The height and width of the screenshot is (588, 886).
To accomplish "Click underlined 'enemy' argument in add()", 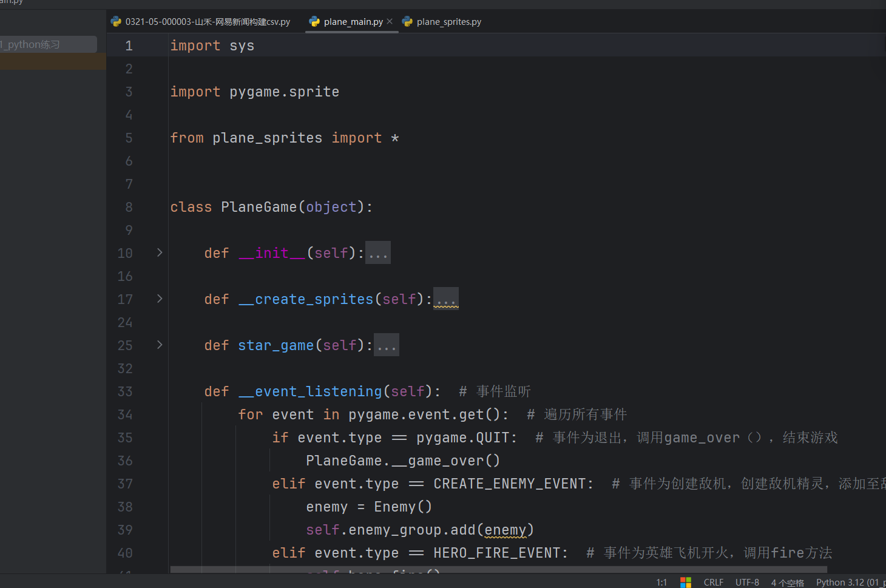I will tap(506, 530).
